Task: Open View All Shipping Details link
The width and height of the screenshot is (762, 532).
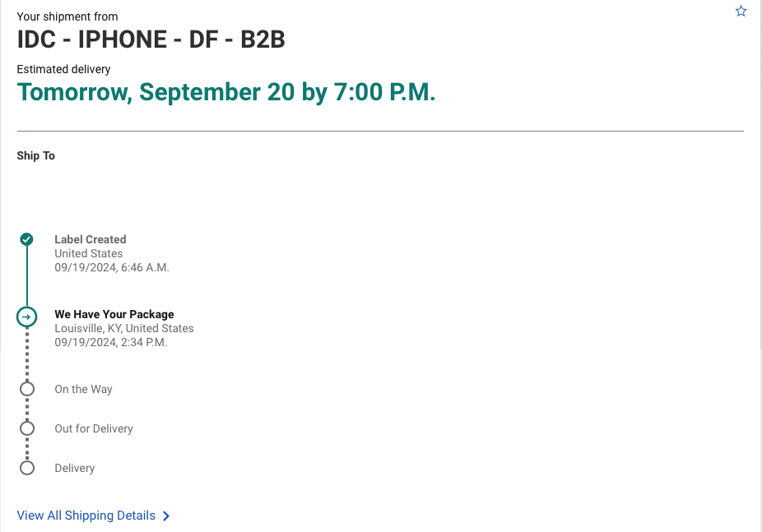Action: [86, 516]
